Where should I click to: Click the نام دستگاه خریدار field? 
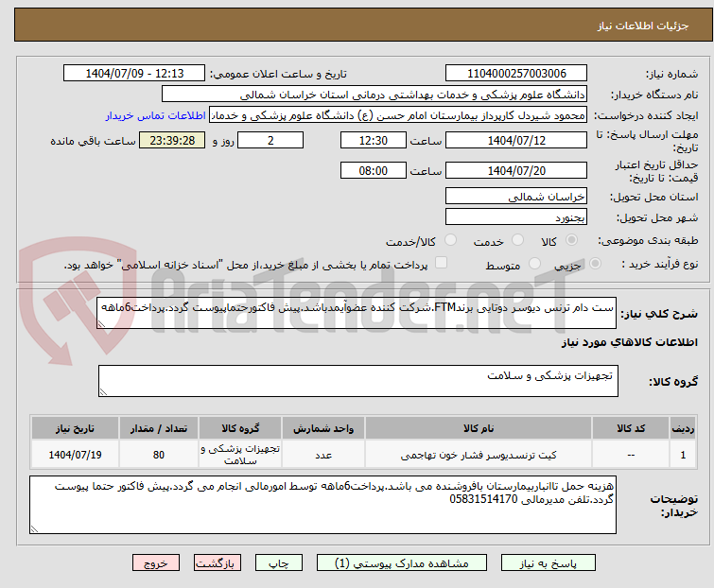click(x=374, y=95)
